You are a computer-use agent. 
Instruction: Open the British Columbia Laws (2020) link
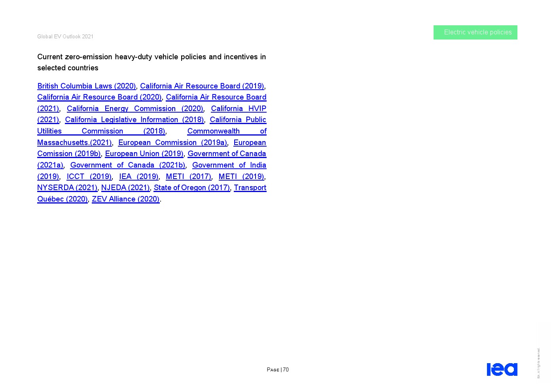click(86, 86)
